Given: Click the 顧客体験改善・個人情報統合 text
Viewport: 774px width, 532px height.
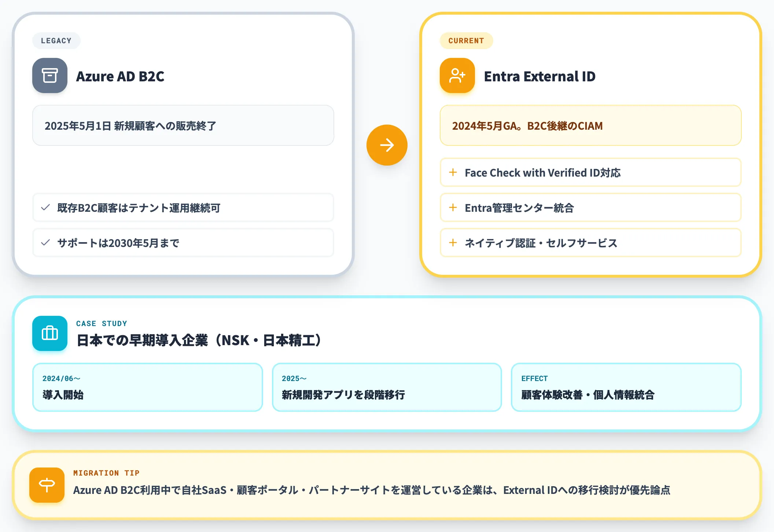Looking at the screenshot, I should 588,395.
